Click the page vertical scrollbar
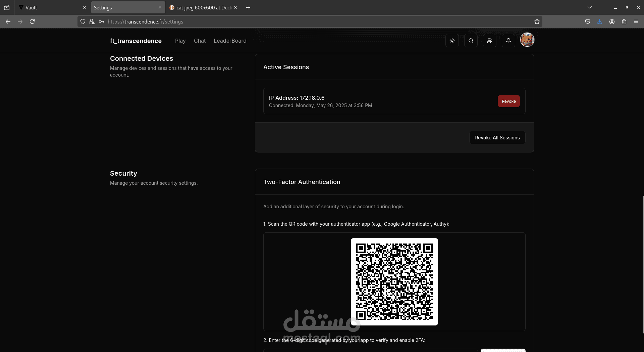Screen dimensions: 644x352 point(643,265)
